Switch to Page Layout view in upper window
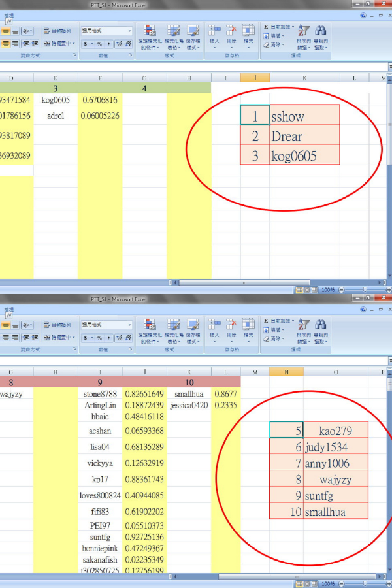 pyautogui.click(x=306, y=290)
